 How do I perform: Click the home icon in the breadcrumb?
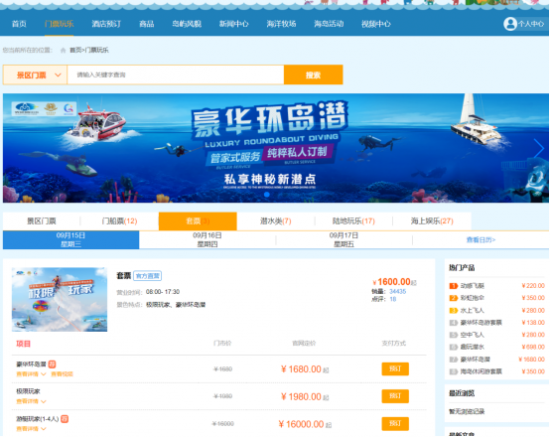point(63,50)
